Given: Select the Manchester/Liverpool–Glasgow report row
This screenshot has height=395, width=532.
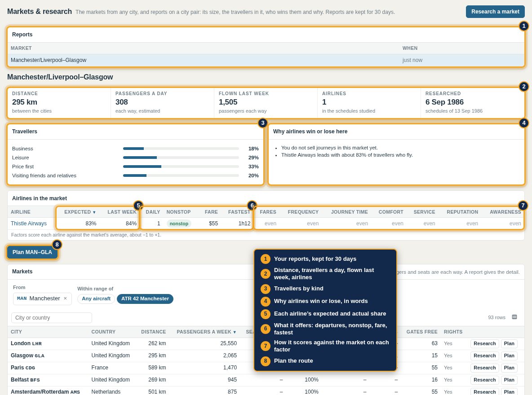Looking at the screenshot, I should tap(266, 60).
